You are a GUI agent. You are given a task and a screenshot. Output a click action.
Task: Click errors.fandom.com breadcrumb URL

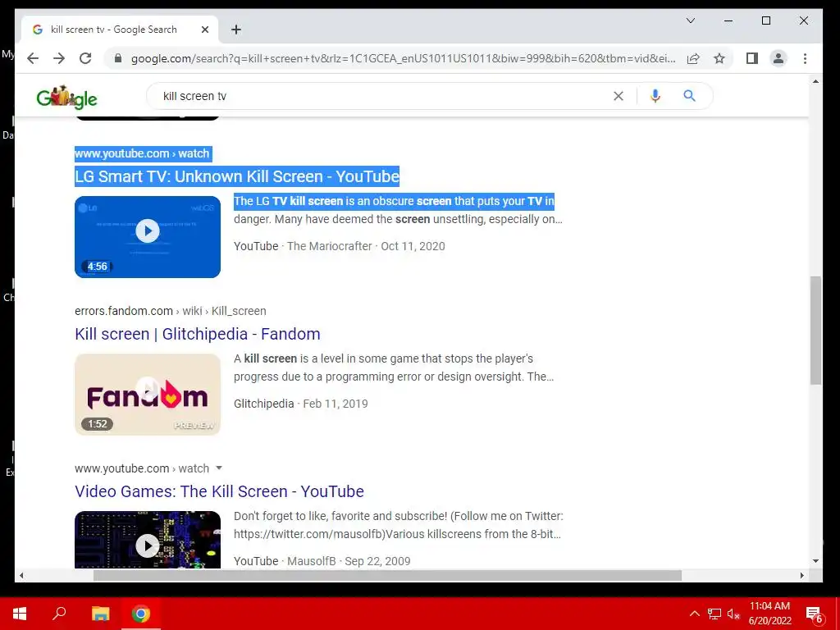pyautogui.click(x=171, y=311)
